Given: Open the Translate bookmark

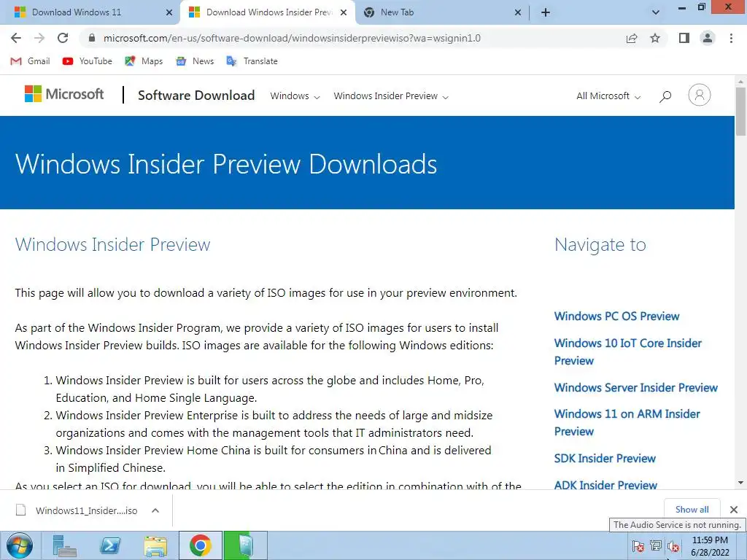Looking at the screenshot, I should (252, 61).
